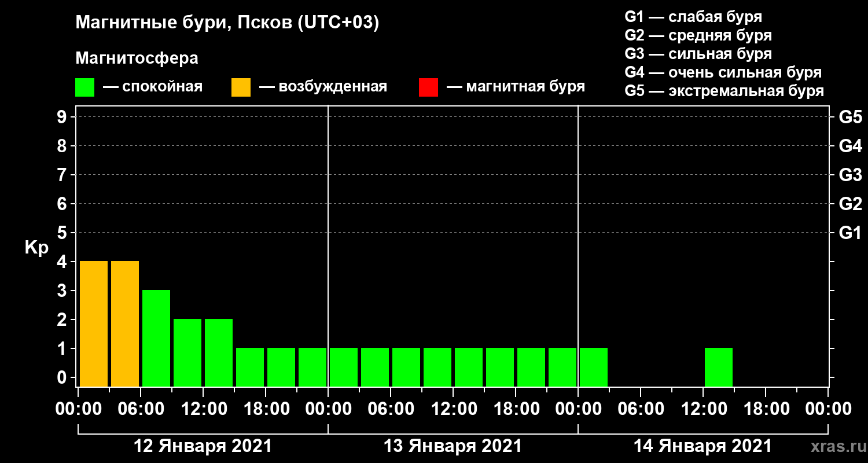Click the '— возбужденная' legend label
Image resolution: width=868 pixels, height=463 pixels.
[x=323, y=87]
